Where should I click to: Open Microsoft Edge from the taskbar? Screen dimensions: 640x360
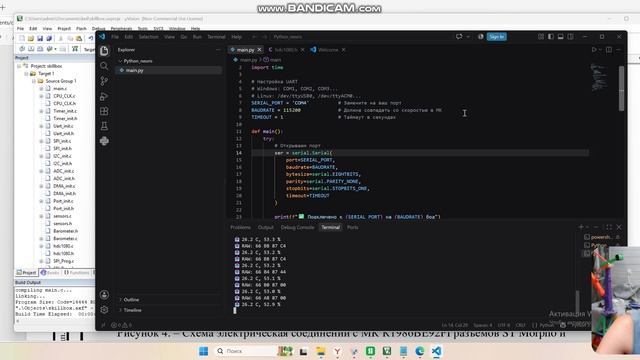tap(420, 351)
